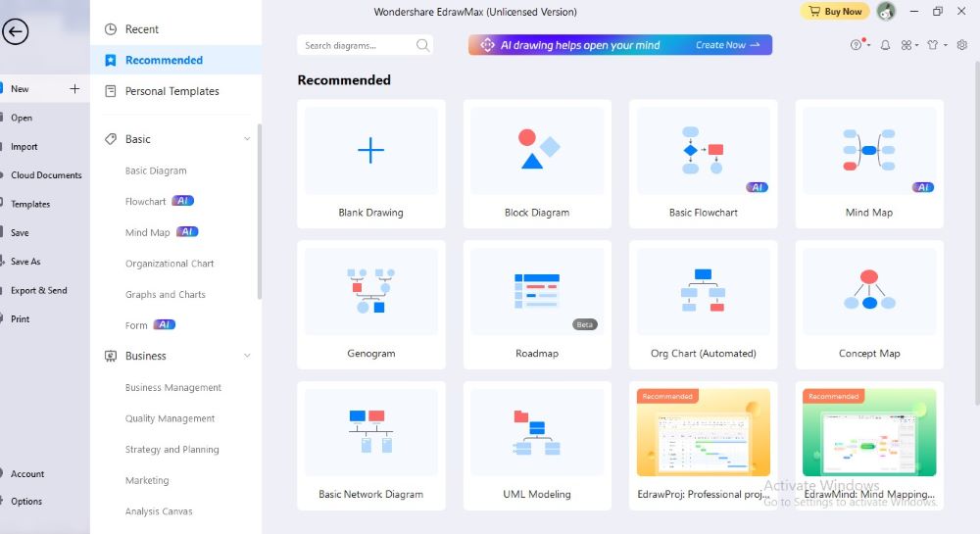
Task: Open the EdrawMind Mind Mapping card
Action: pos(869,446)
